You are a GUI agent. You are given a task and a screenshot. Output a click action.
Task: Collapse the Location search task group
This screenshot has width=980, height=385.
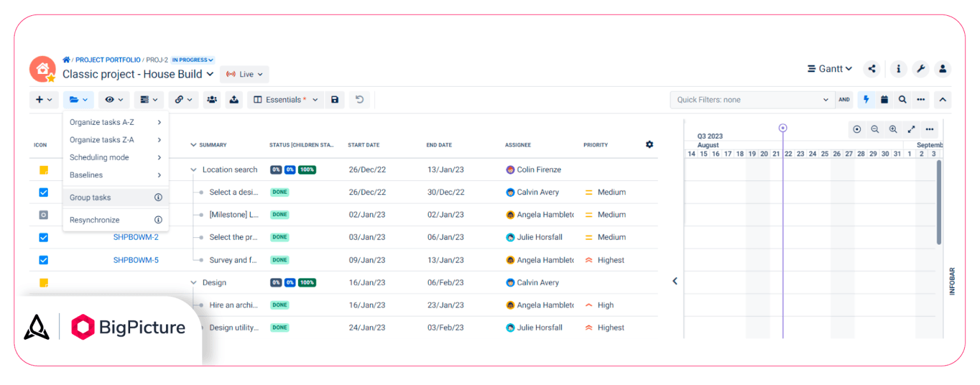(x=193, y=170)
